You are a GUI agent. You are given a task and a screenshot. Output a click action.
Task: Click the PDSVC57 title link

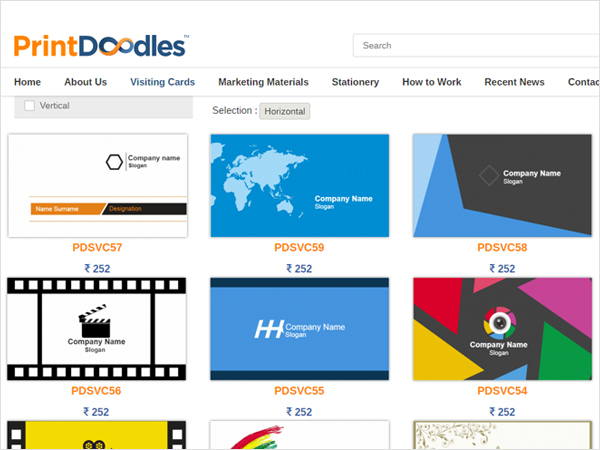pyautogui.click(x=97, y=248)
